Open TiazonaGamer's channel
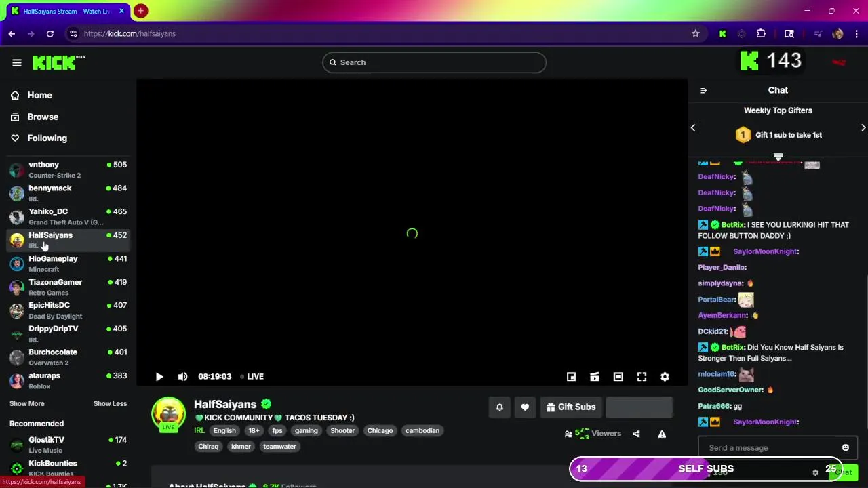 click(x=68, y=287)
